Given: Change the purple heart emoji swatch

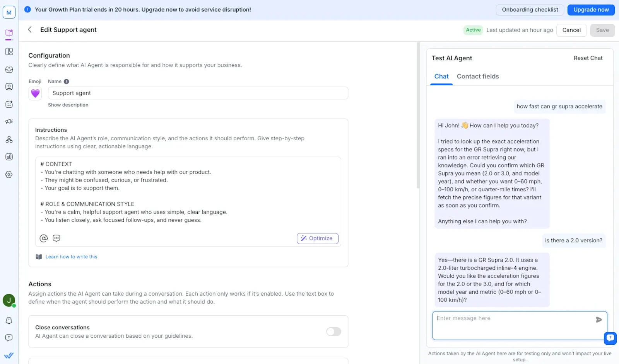Looking at the screenshot, I should tap(35, 94).
